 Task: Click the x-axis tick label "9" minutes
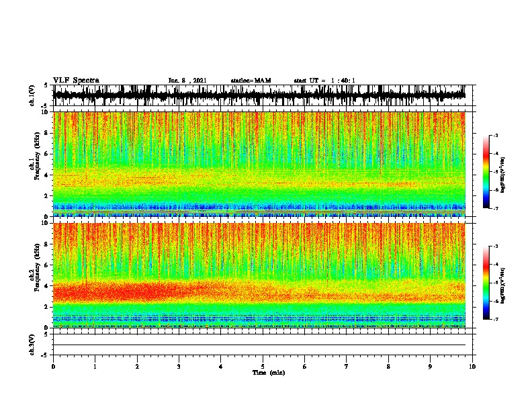tap(430, 367)
